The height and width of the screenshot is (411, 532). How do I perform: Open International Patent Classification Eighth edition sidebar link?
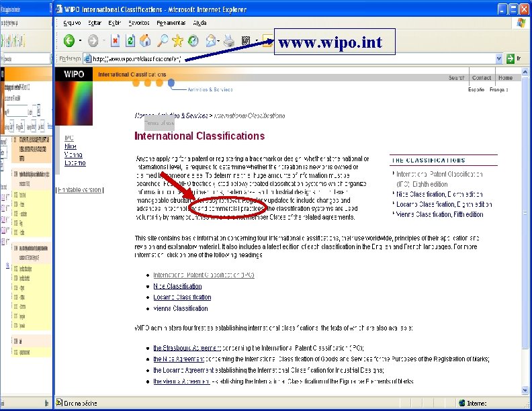[x=439, y=179]
